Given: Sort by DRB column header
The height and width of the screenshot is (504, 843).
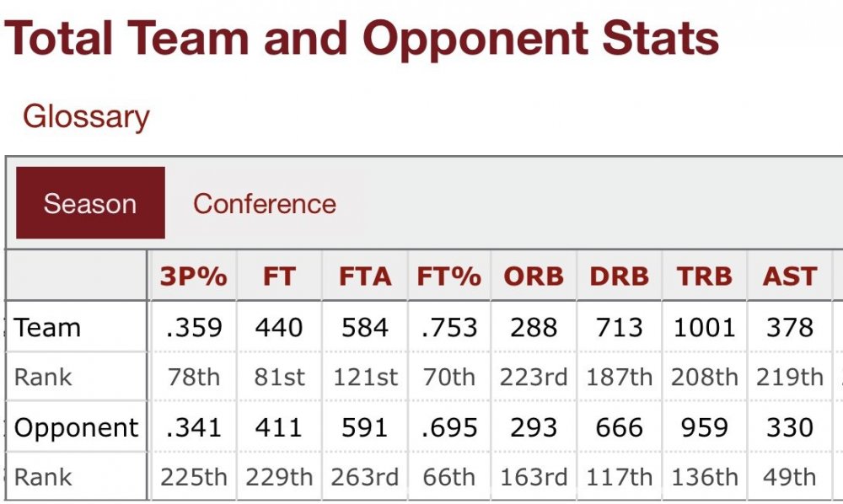Looking at the screenshot, I should [x=620, y=276].
